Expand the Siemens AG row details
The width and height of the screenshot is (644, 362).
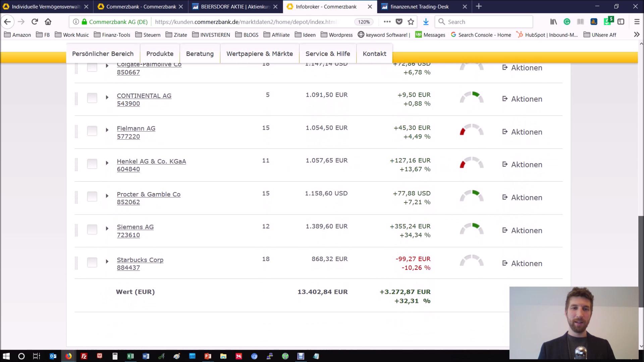[107, 229]
